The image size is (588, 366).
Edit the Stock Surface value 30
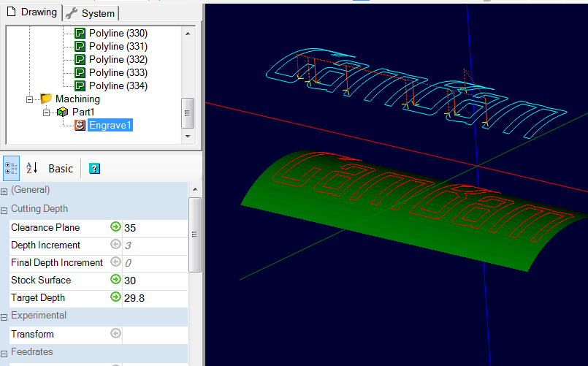click(155, 281)
